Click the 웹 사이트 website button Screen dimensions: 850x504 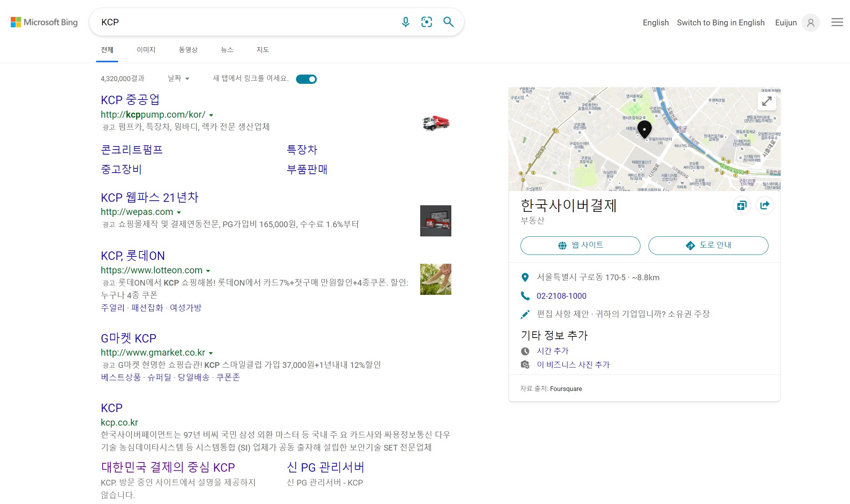[580, 245]
